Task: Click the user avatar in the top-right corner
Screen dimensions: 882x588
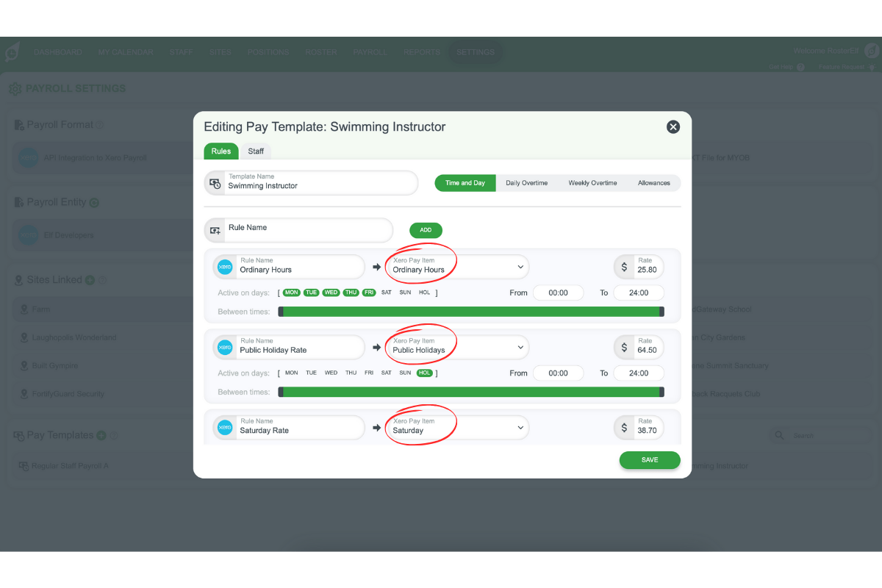Action: [872, 50]
